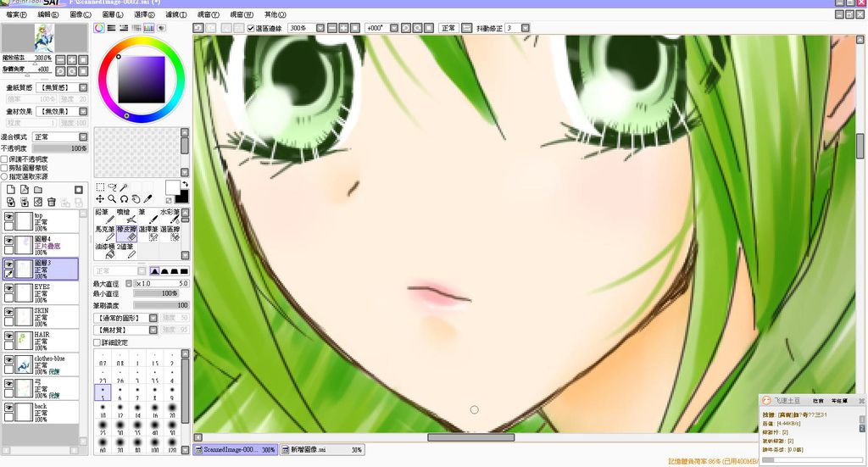
Task: Hide the 'HAIR' layer
Action: [x=8, y=336]
